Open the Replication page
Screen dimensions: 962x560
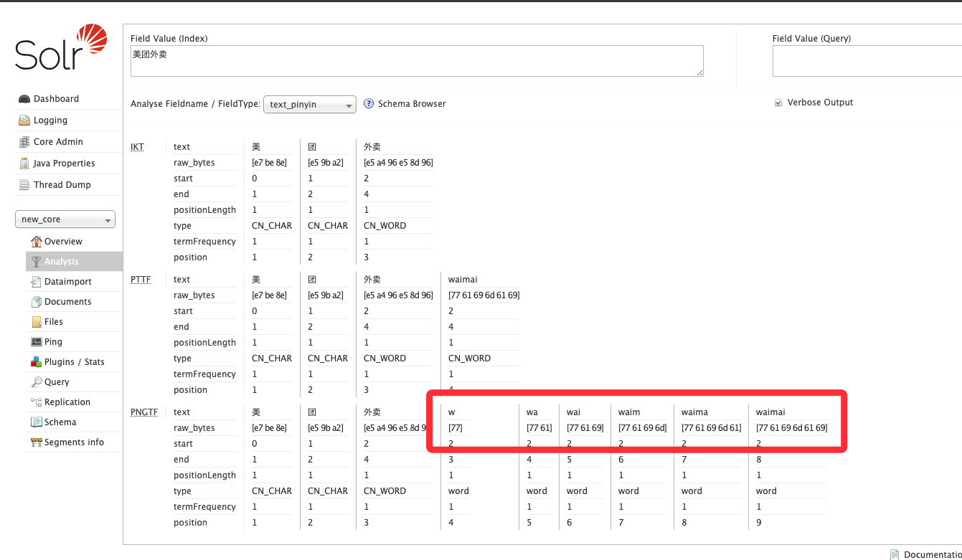click(67, 402)
